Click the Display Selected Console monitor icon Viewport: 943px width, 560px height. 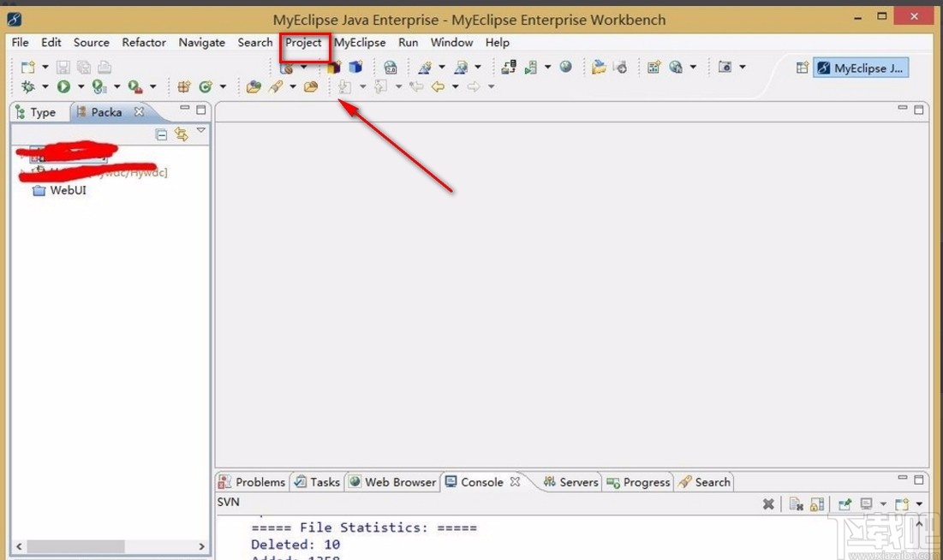[x=866, y=503]
